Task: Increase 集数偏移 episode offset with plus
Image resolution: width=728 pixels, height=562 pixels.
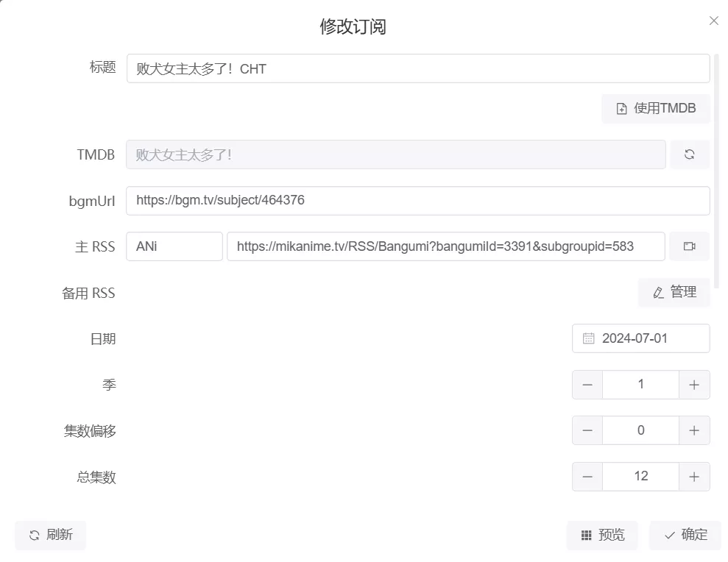Action: coord(694,430)
